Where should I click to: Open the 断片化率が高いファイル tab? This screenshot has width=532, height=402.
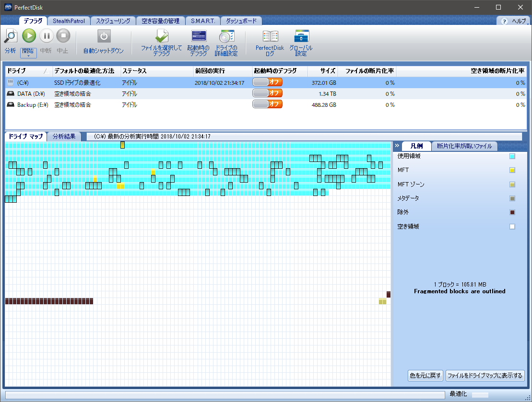coord(464,146)
